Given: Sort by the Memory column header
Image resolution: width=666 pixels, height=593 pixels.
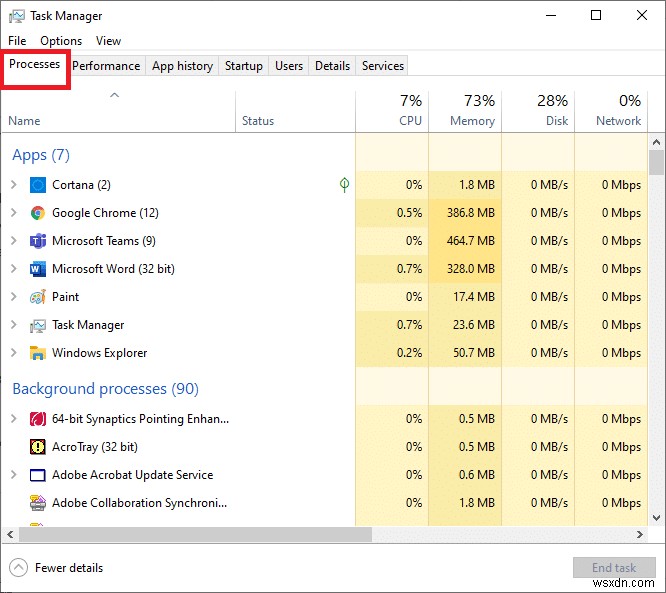Looking at the screenshot, I should click(x=465, y=111).
